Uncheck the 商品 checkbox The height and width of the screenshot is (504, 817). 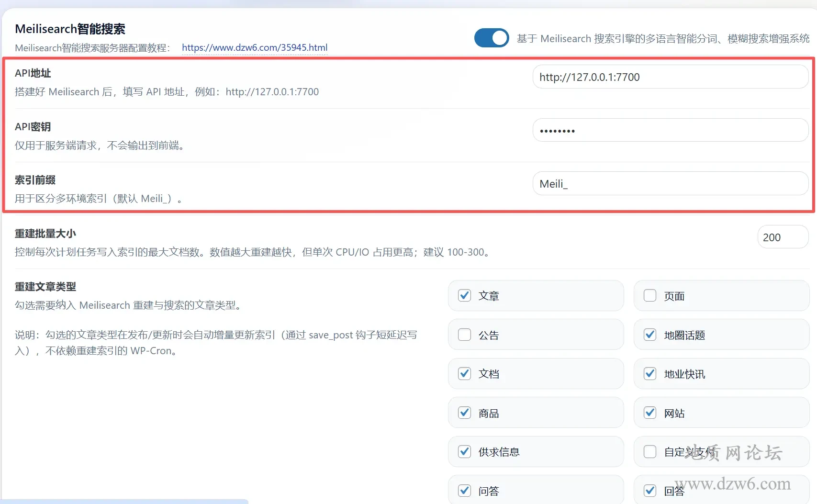(464, 413)
